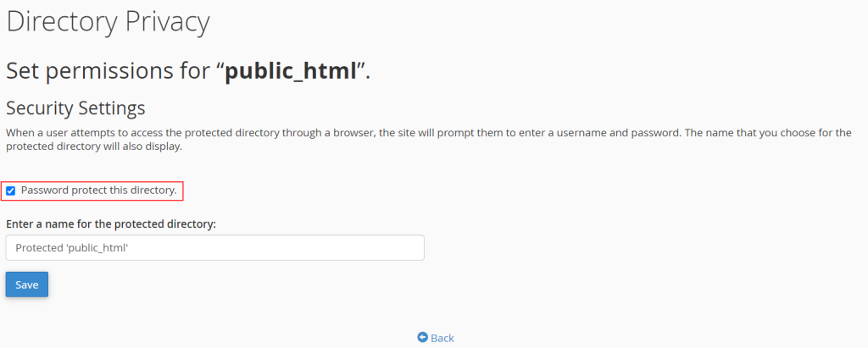Place cursor on "Protected 'public_html'" text in field
This screenshot has width=868, height=348.
click(x=72, y=248)
